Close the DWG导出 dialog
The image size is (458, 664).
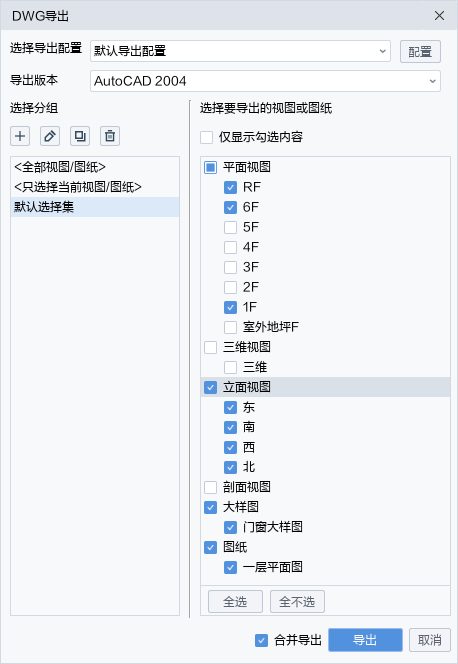pyautogui.click(x=439, y=16)
